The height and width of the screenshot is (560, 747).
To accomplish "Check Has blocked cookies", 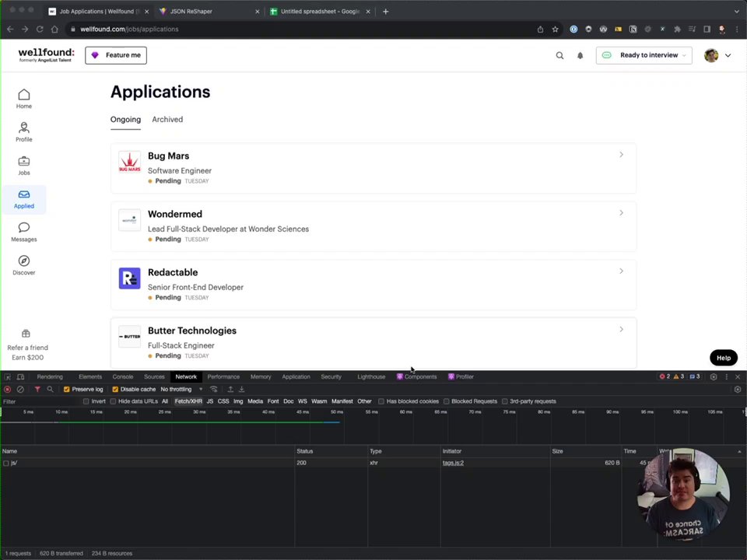I will [381, 401].
